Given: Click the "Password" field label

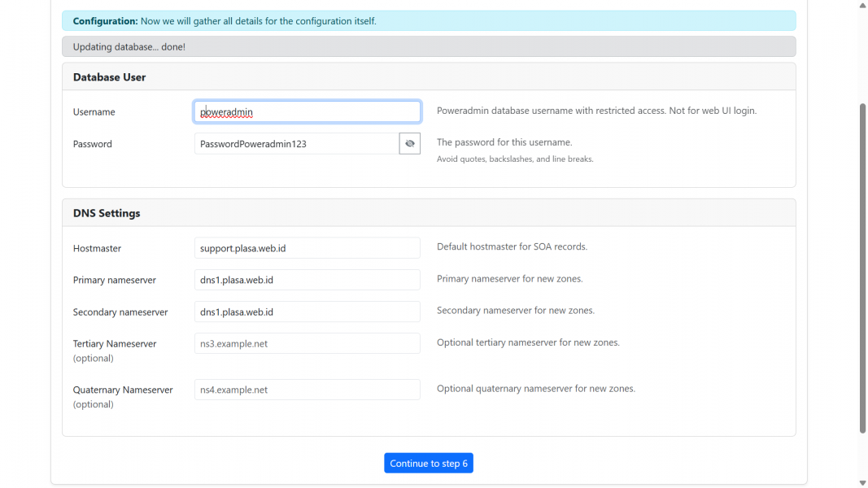Looking at the screenshot, I should (93, 144).
